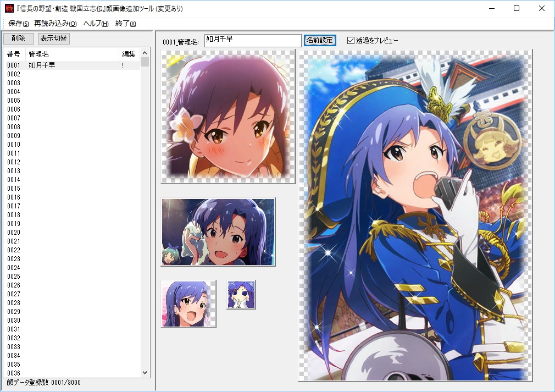Select the 0005 list row
The image size is (555, 392).
[72, 101]
